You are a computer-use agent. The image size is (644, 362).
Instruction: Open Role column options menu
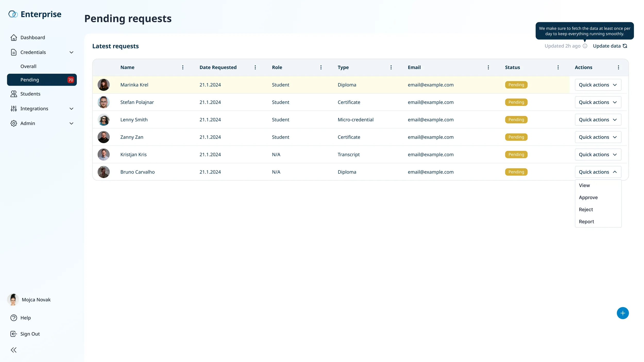pyautogui.click(x=321, y=67)
